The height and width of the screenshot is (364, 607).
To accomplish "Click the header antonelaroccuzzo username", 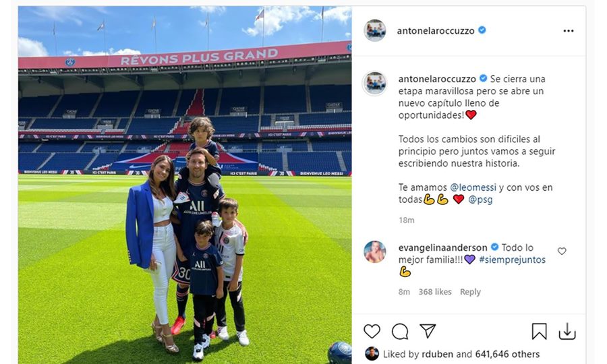I will (x=436, y=31).
